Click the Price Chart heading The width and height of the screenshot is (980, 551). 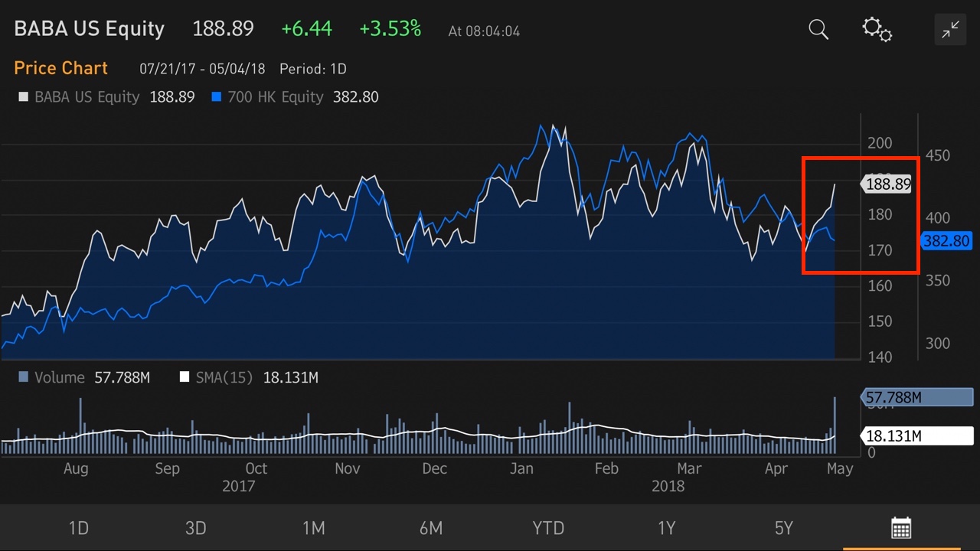[61, 68]
